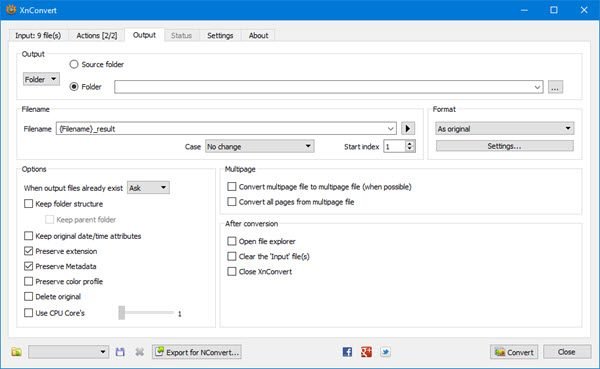
Task: Open the Google Plus share icon
Action: (x=366, y=352)
